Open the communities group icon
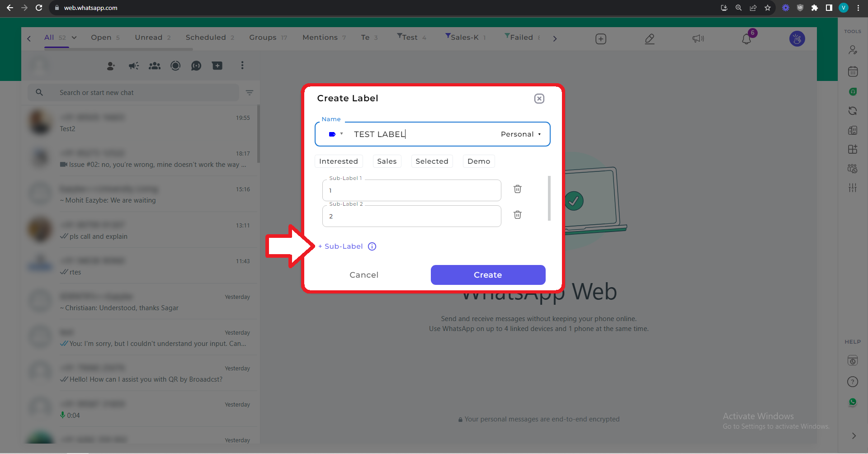The height and width of the screenshot is (454, 868). [x=155, y=66]
